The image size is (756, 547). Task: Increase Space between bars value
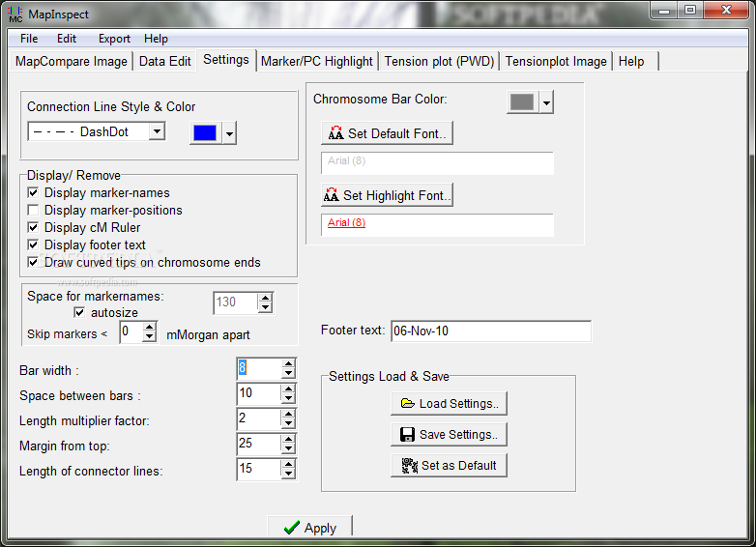pos(288,389)
